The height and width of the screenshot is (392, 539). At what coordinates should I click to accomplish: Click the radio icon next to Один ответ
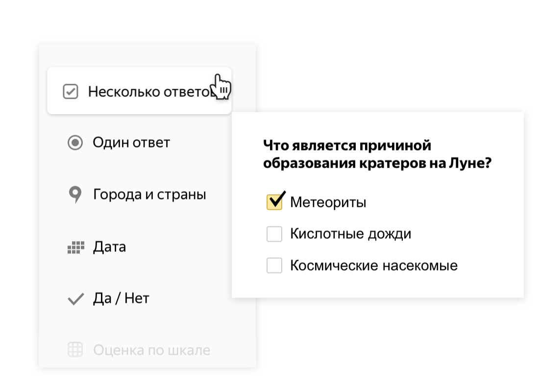tap(75, 143)
